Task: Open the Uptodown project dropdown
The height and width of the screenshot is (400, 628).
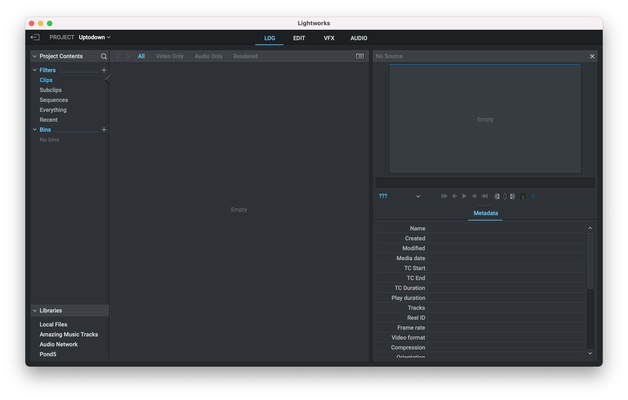Action: point(95,37)
